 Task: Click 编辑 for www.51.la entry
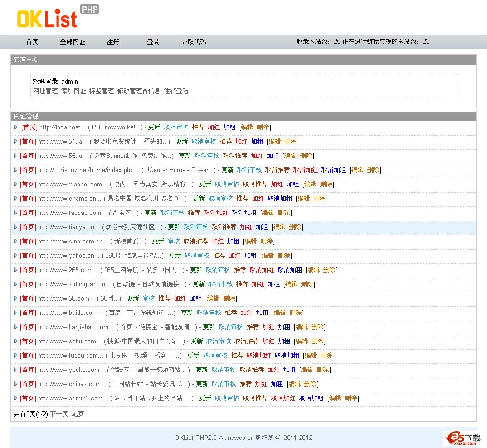(274, 141)
